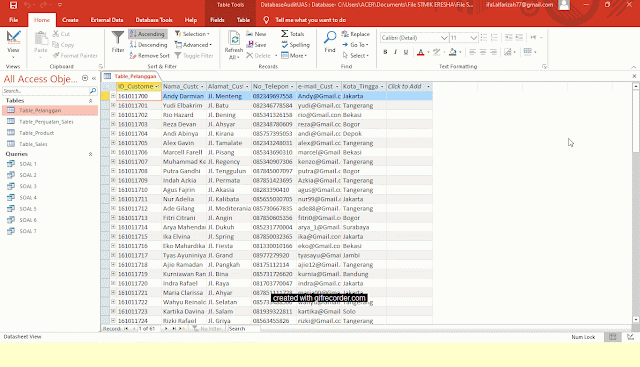Click the record Search box at bottom
Image resolution: width=640 pixels, height=367 pixels.
244,329
